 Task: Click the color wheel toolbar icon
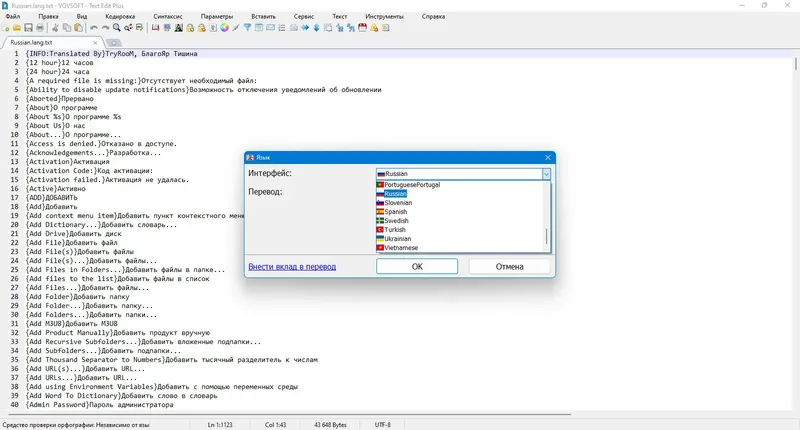click(x=224, y=28)
